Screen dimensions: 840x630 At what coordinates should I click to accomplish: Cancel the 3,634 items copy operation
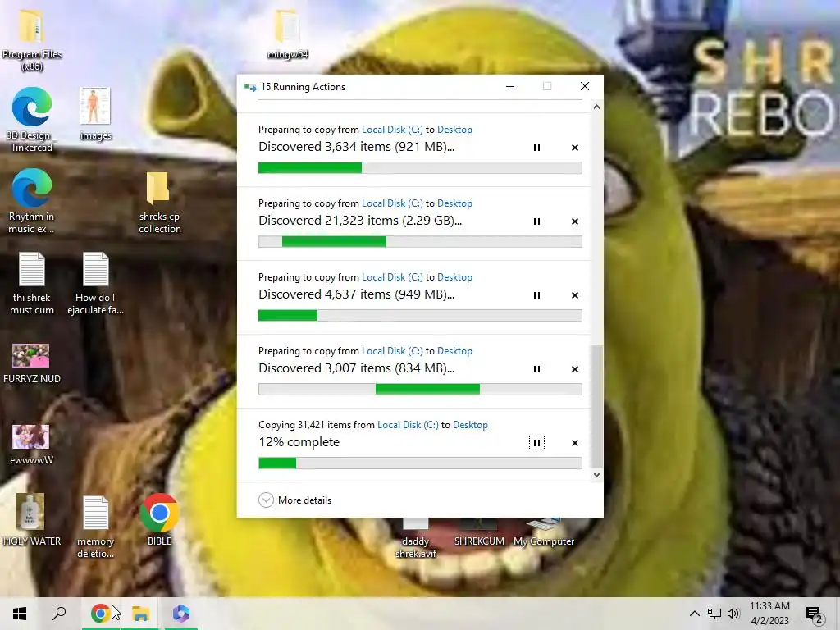click(575, 148)
